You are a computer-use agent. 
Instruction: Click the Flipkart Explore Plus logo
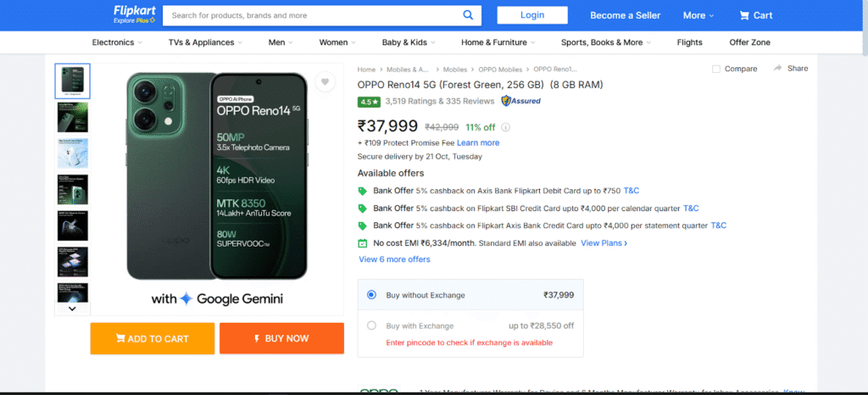(135, 15)
